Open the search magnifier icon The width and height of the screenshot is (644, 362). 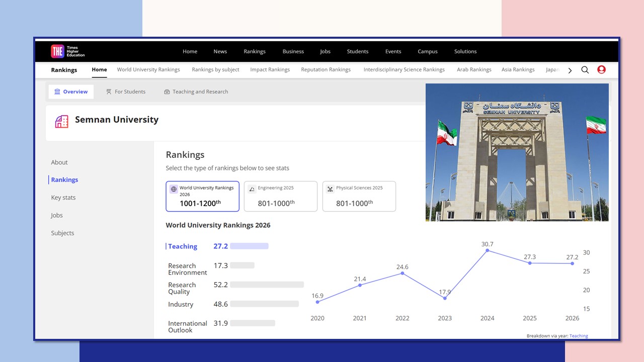click(585, 70)
